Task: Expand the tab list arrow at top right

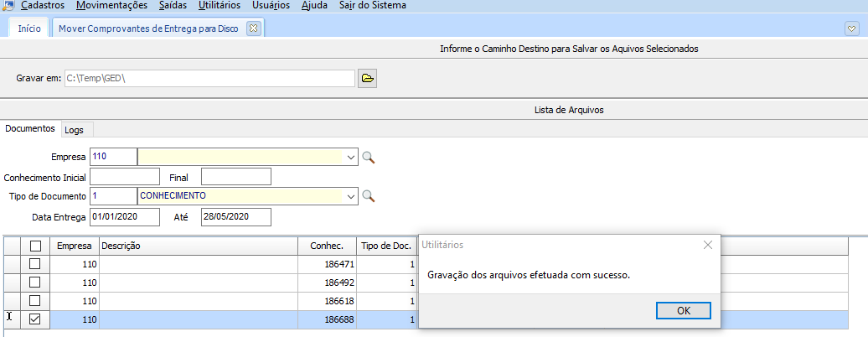Action: click(x=852, y=29)
